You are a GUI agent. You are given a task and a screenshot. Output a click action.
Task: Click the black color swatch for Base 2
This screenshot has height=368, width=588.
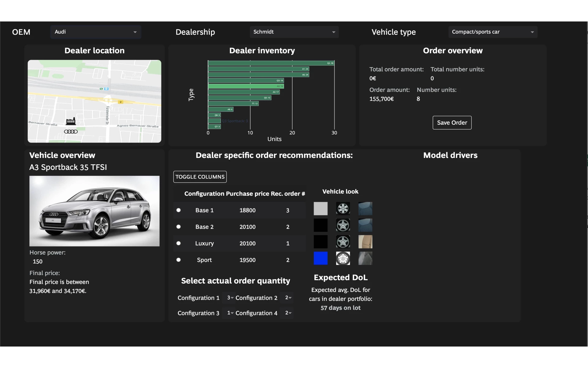[x=321, y=225]
